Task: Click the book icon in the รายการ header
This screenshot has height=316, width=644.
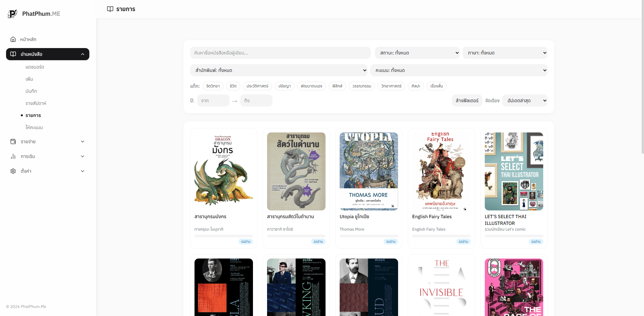Action: tap(110, 9)
